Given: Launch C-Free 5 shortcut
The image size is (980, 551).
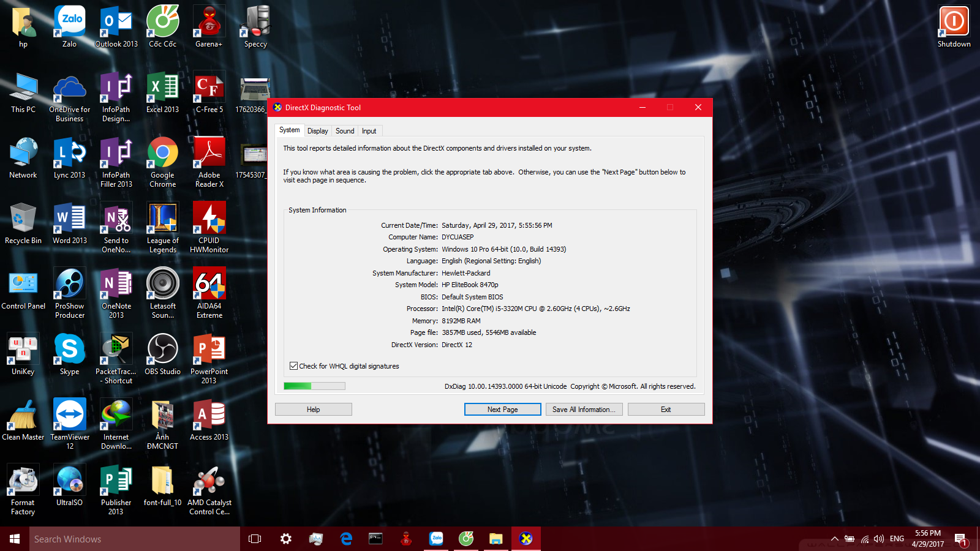Looking at the screenshot, I should click(x=209, y=92).
